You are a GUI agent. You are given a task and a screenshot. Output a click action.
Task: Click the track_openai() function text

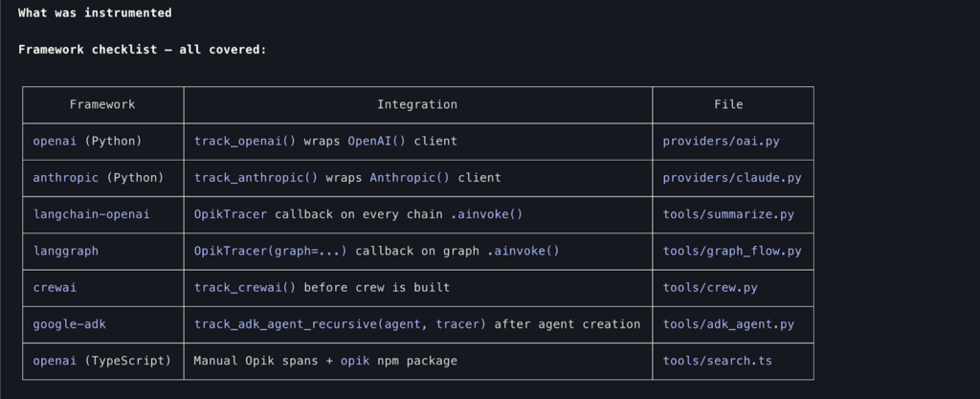click(x=245, y=141)
